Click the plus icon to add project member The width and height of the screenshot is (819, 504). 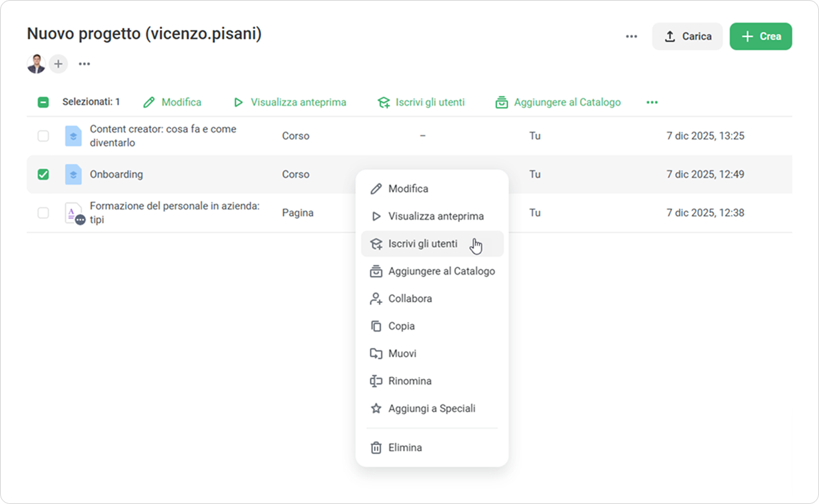click(x=58, y=64)
